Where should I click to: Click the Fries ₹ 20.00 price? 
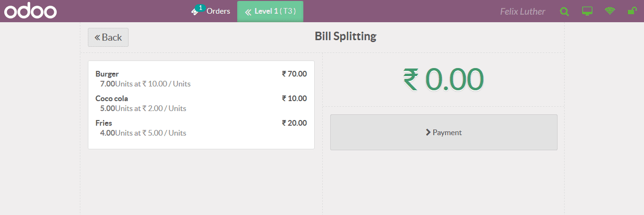[x=294, y=123]
